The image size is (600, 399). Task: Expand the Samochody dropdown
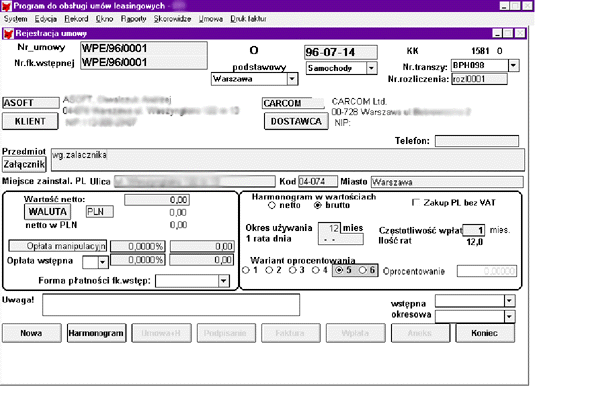click(x=371, y=68)
